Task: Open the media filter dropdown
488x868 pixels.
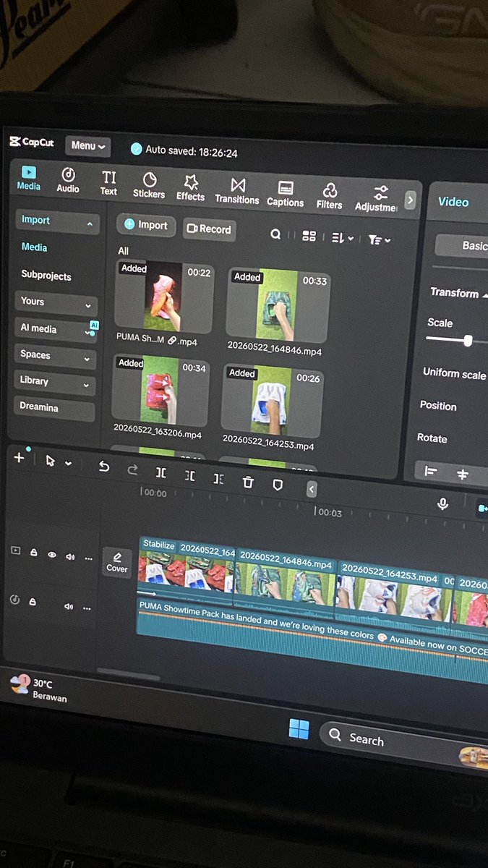Action: [x=379, y=239]
